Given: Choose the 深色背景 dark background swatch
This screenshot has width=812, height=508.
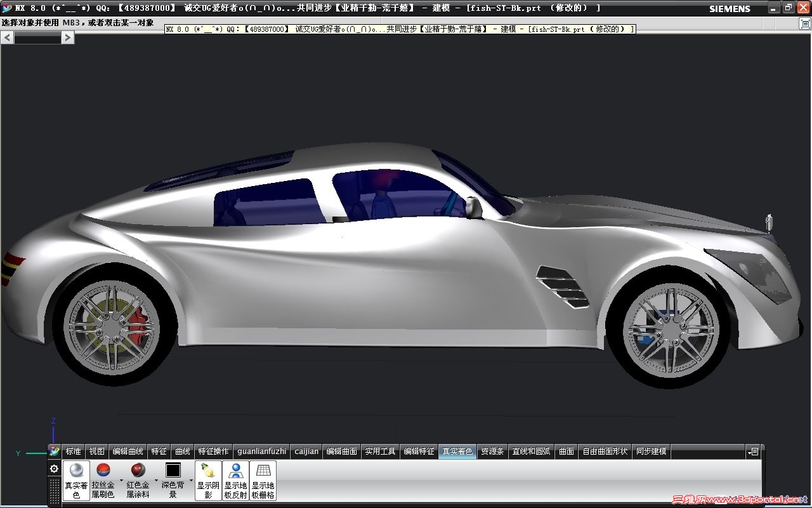Looking at the screenshot, I should point(173,481).
